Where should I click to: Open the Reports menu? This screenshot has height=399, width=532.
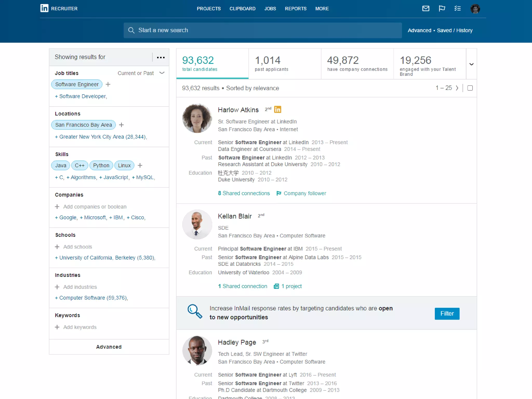pos(296,9)
